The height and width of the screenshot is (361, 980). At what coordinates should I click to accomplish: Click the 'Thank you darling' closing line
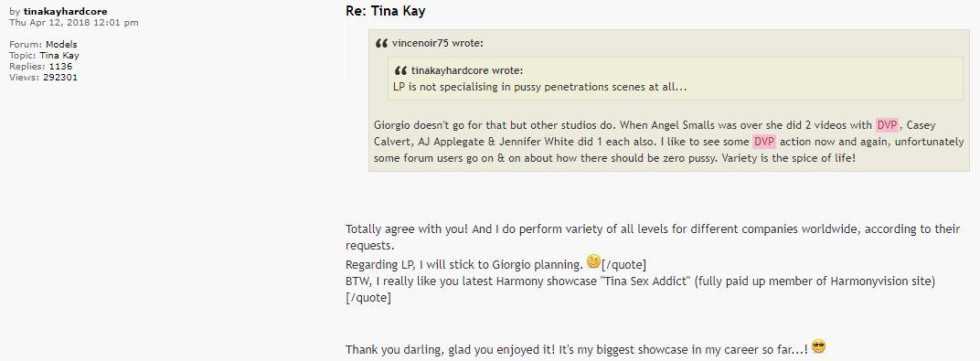(x=577, y=349)
